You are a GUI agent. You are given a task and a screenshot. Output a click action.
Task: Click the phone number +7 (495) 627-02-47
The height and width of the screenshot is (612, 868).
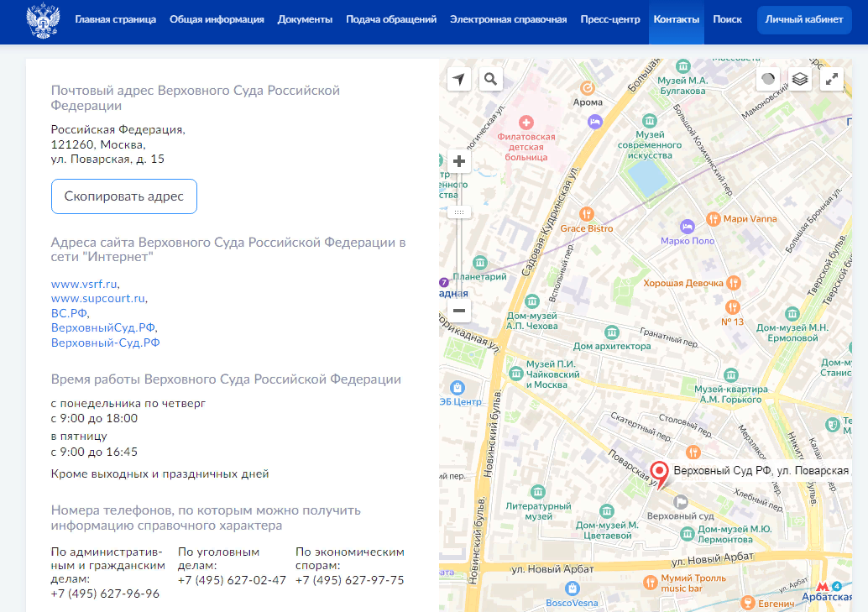pos(232,580)
